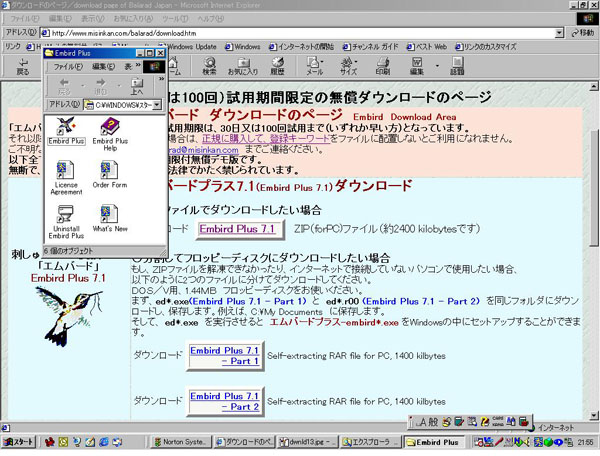Expand hidden menus chevron in Embird Plus menubar
Screen dimensions: 600x456
[x=138, y=65]
